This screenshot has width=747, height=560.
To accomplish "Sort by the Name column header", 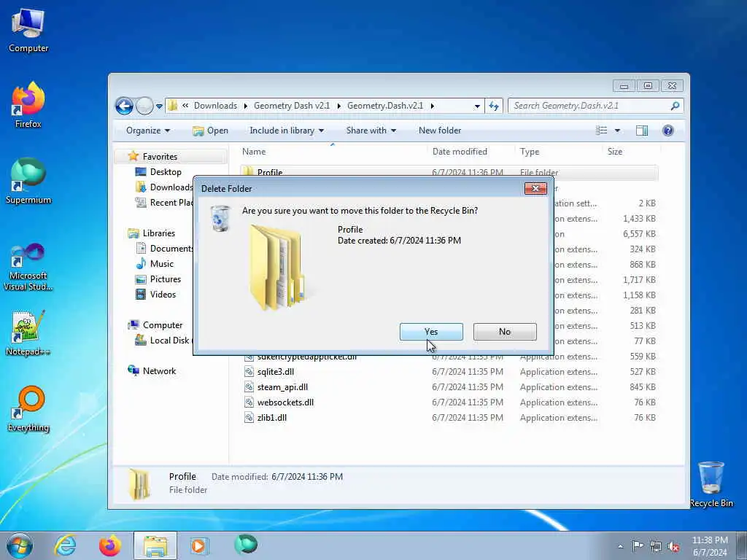I will [332, 152].
